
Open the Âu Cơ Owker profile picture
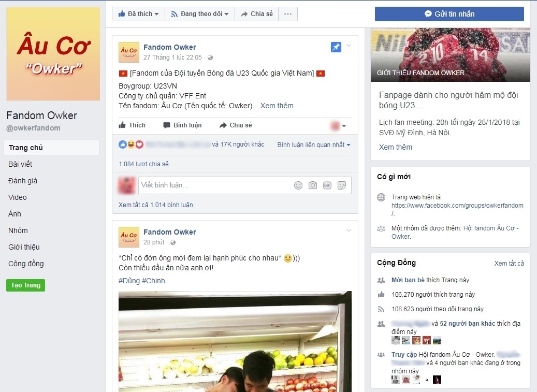pyautogui.click(x=53, y=54)
